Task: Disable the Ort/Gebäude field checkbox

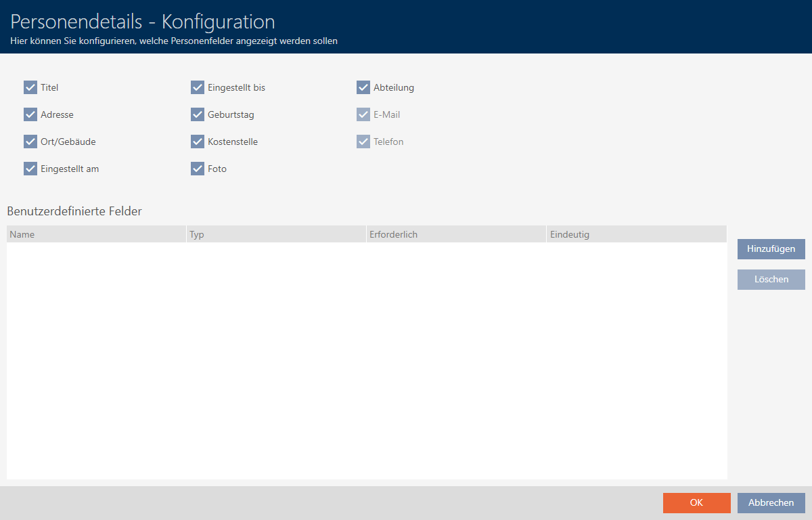Action: point(30,142)
